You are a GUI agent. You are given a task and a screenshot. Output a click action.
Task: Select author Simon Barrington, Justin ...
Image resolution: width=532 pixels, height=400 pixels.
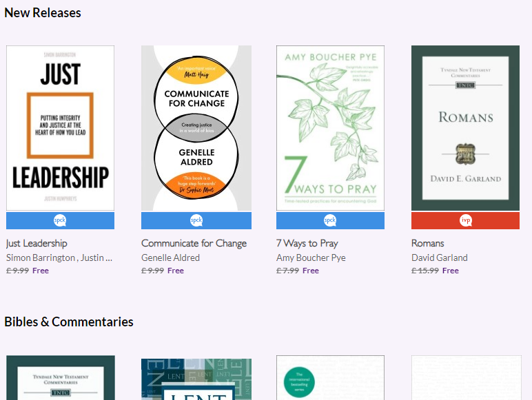59,258
